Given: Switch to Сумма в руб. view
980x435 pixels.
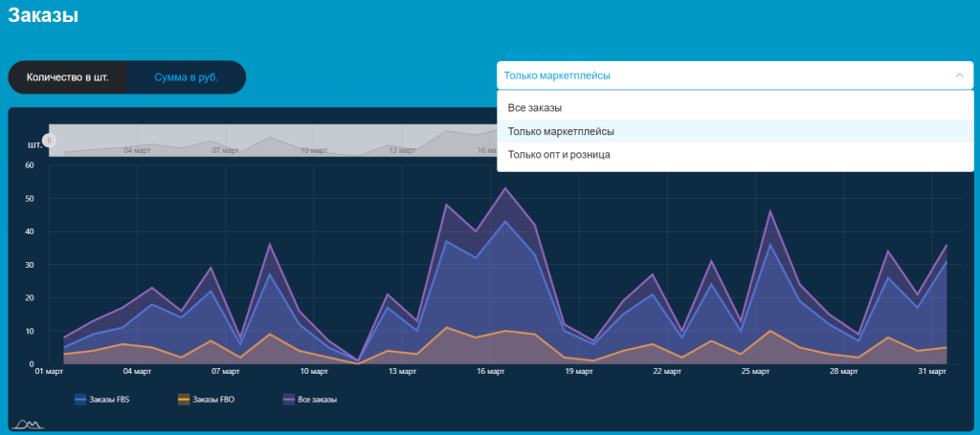Looking at the screenshot, I should (x=186, y=77).
